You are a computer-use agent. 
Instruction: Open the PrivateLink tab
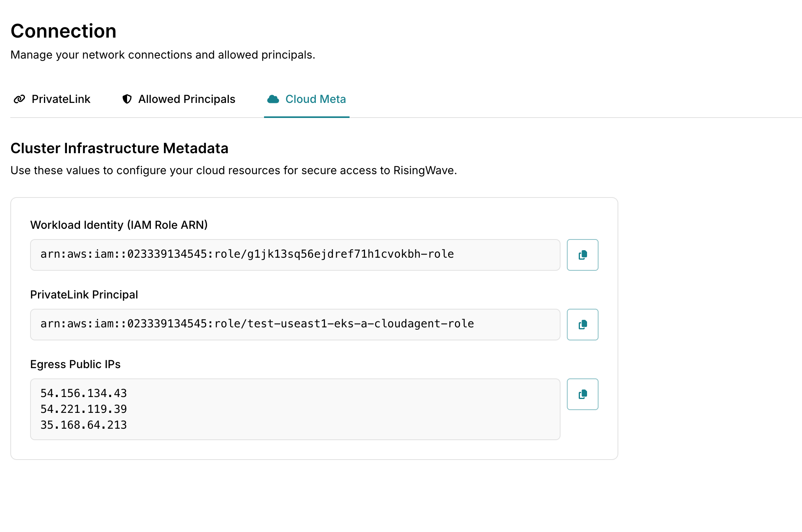(52, 99)
